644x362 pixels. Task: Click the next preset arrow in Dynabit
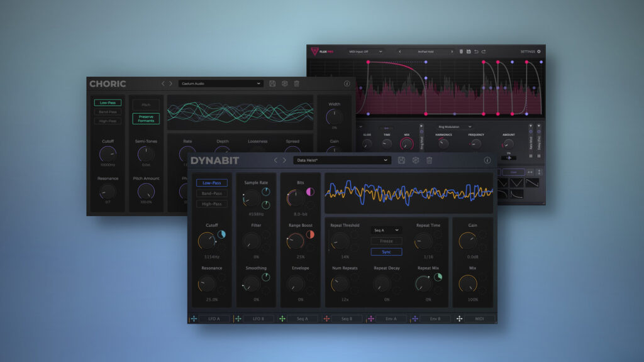[284, 160]
